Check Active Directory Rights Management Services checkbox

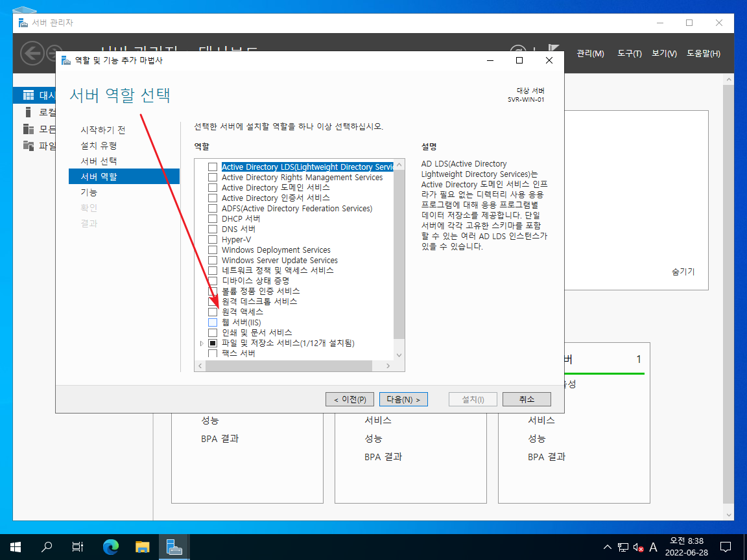click(213, 178)
